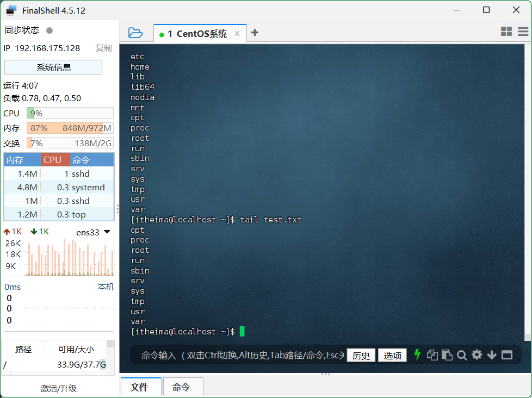This screenshot has width=532, height=398.
Task: Sort processes by 命令 column header
Action: point(92,160)
